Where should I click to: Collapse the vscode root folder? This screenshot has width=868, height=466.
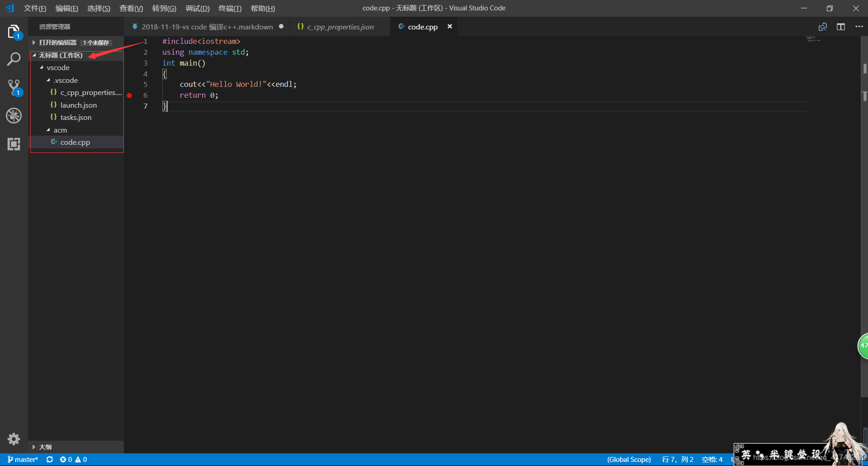(x=58, y=68)
